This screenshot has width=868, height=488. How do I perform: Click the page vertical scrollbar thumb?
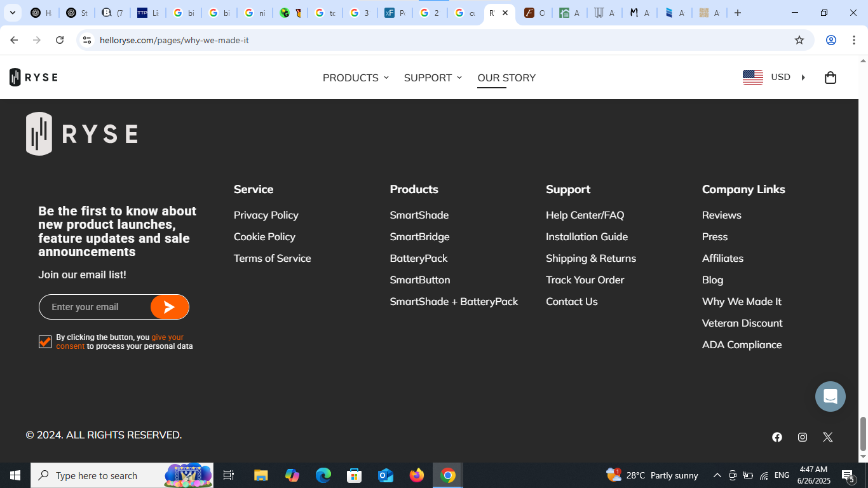(x=863, y=433)
